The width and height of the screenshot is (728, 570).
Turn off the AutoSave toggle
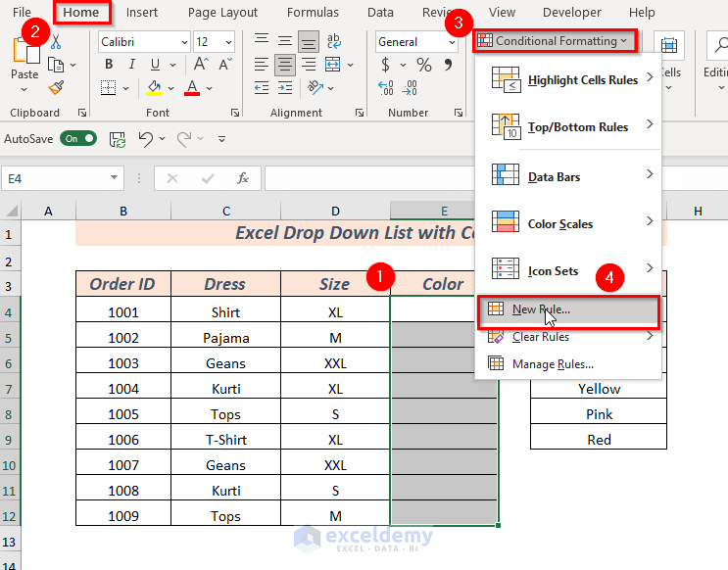point(78,139)
